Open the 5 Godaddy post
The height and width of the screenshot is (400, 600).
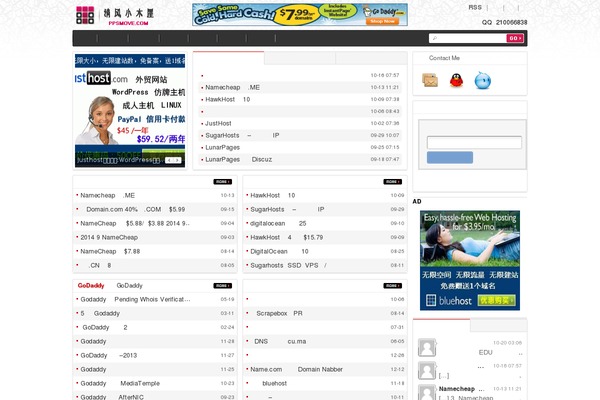click(100, 313)
